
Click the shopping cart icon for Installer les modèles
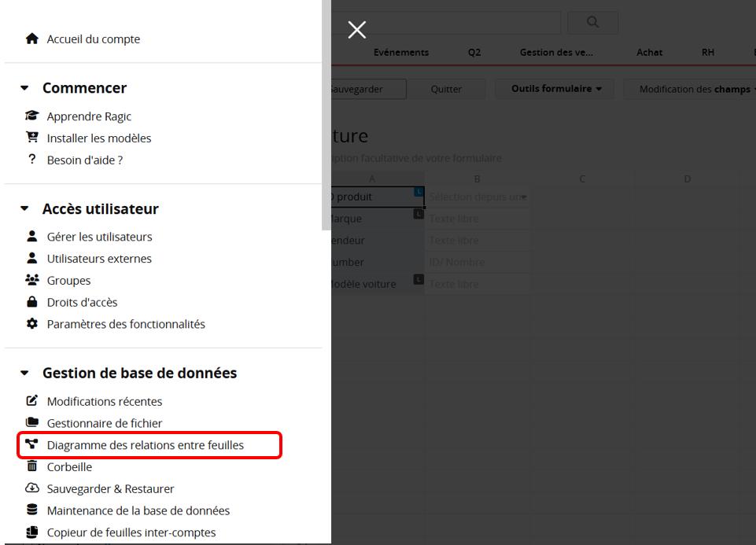31,138
